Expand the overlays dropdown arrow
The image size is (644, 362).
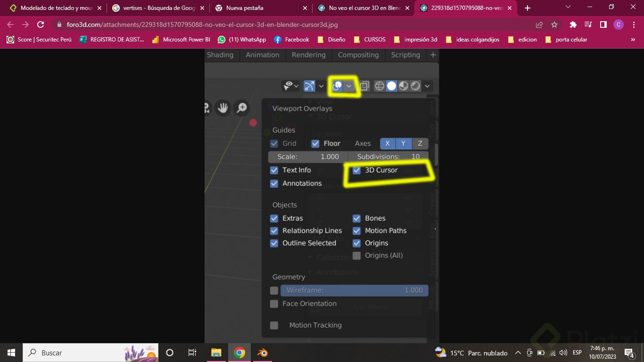[349, 86]
